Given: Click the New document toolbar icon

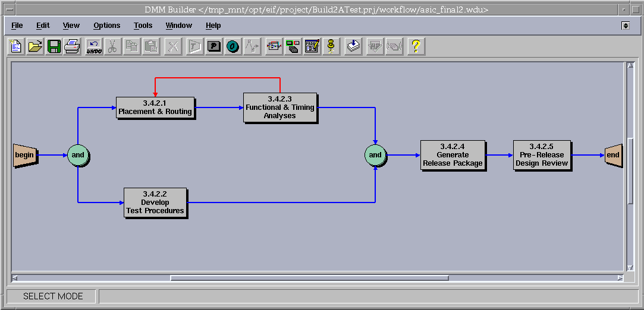Looking at the screenshot, I should pos(16,46).
